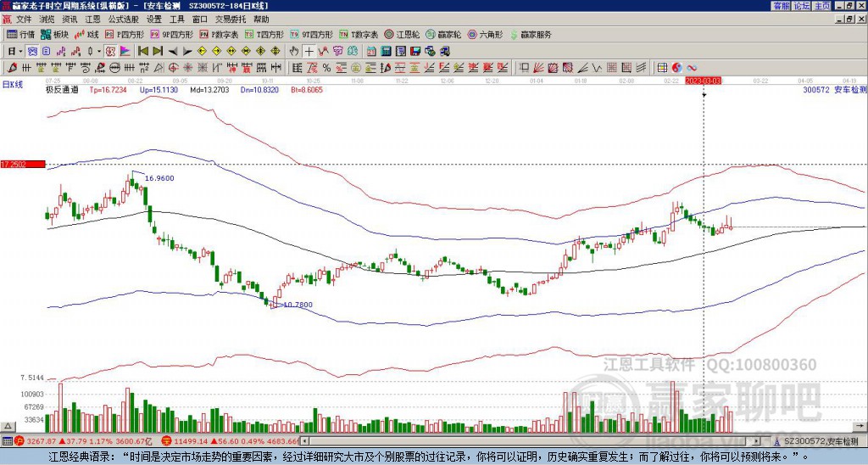Open the 交易委托 menu
Screen dimensions: 868x465
coord(231,20)
